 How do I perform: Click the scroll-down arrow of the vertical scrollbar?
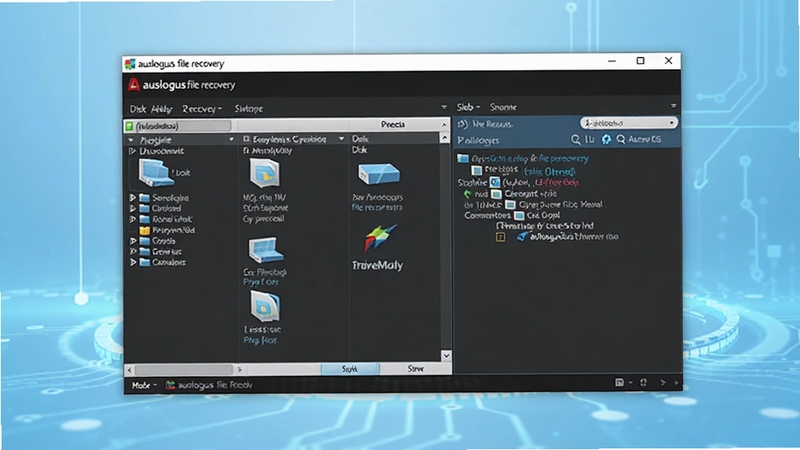click(x=446, y=356)
